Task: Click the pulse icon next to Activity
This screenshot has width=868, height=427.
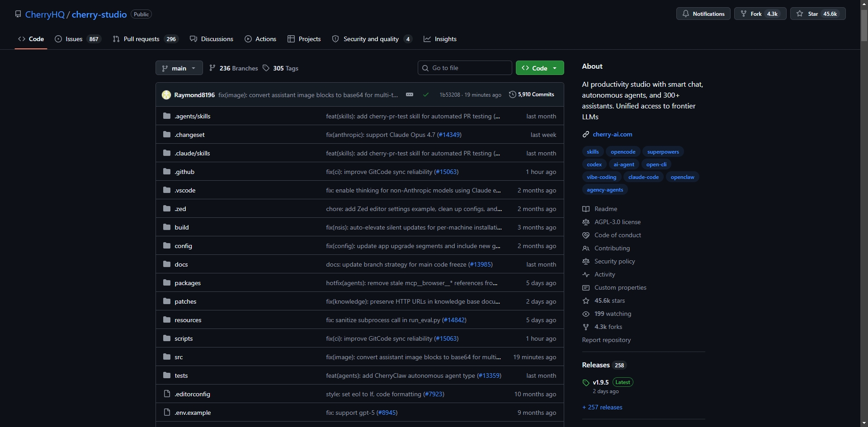Action: 586,274
